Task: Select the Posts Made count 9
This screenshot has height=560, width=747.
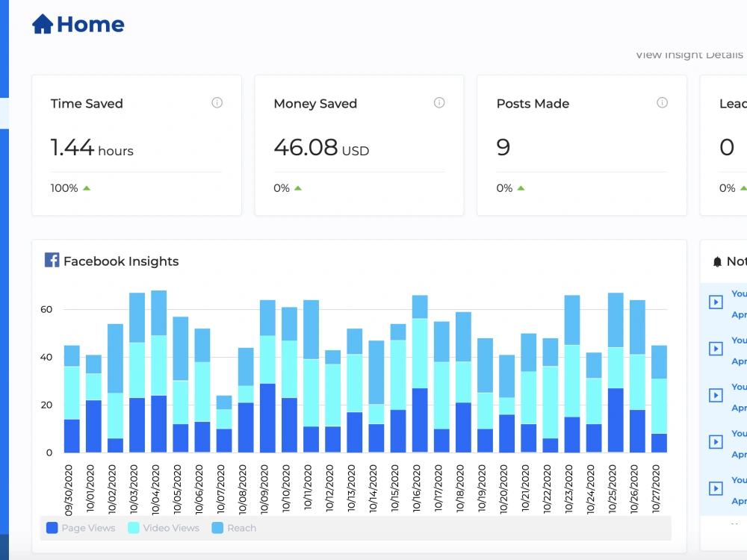Action: coord(503,148)
